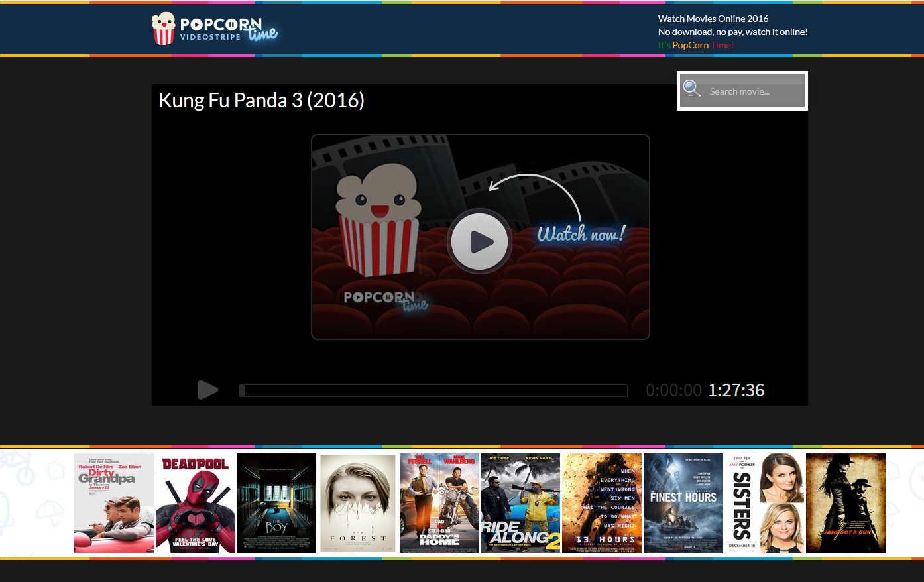Click the It's PopCorn Time! text
The image size is (924, 582).
696,45
